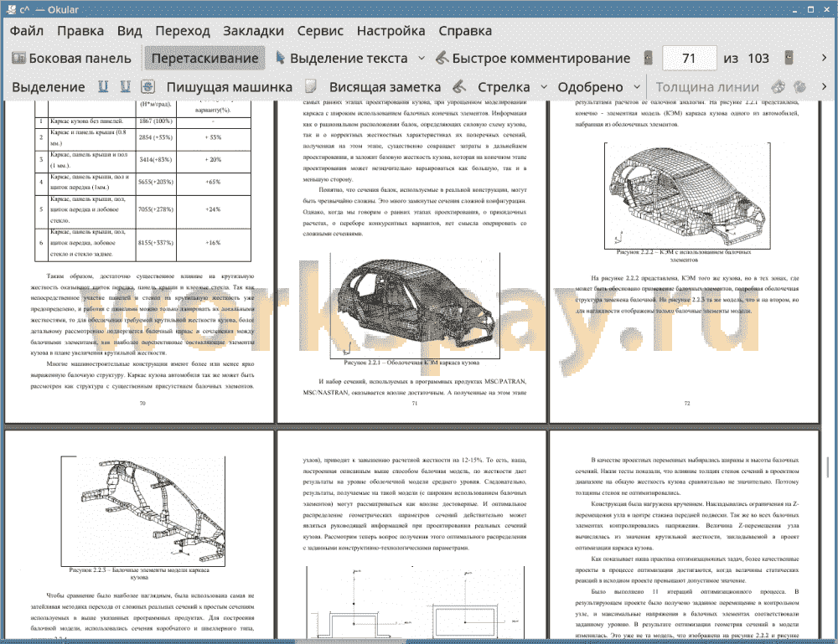Click the note icon beside Пишущая машинка
The width and height of the screenshot is (838, 644).
click(x=311, y=86)
